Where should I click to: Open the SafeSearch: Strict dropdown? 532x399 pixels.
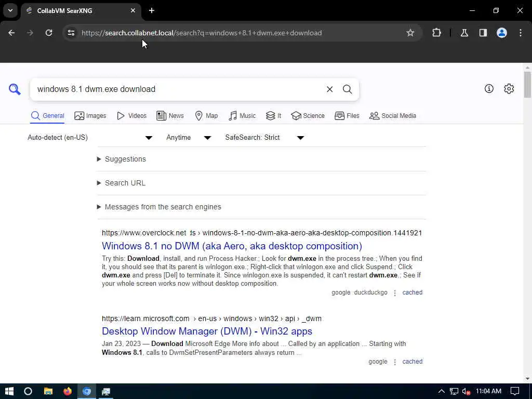tap(264, 137)
